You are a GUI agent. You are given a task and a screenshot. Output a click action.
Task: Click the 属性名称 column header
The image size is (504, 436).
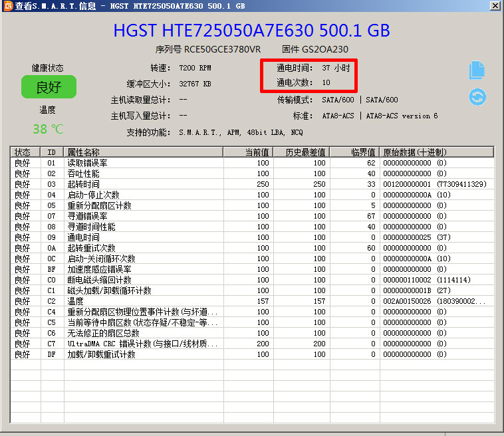tap(144, 152)
